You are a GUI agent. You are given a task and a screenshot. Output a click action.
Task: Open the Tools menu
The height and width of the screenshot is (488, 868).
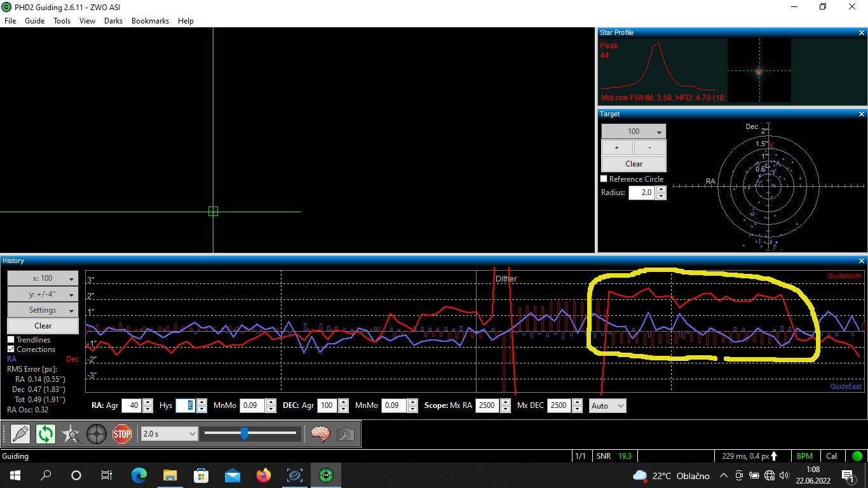62,21
